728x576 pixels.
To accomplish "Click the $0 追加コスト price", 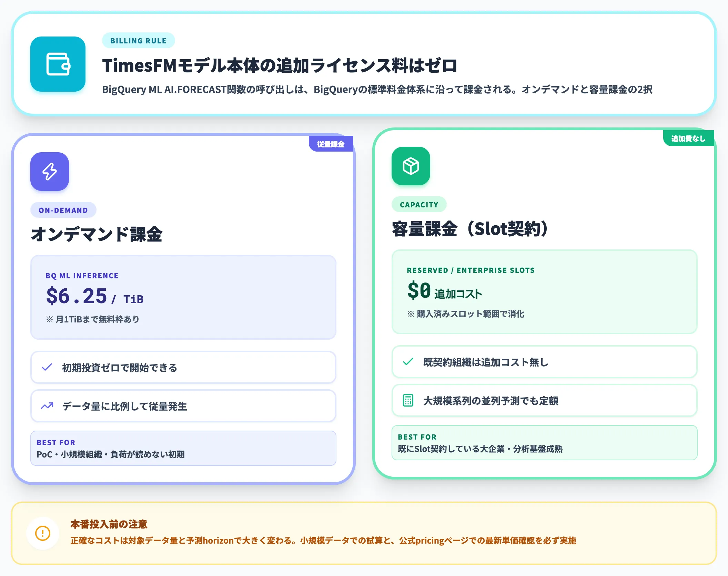I will coord(445,291).
